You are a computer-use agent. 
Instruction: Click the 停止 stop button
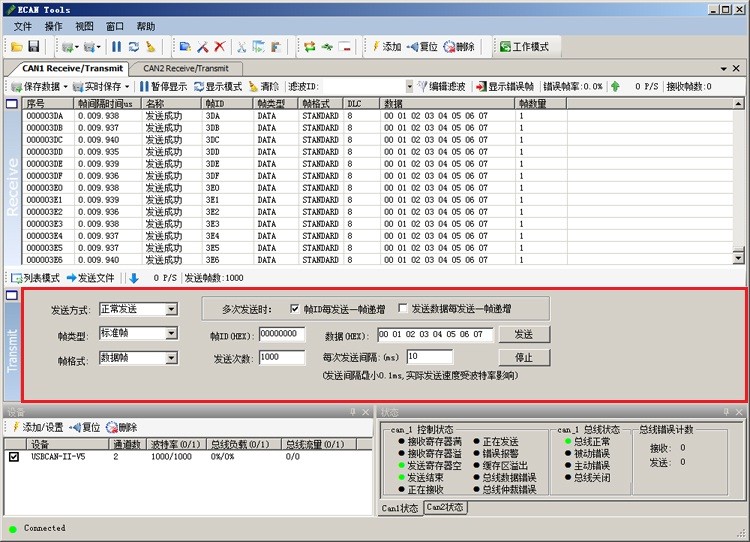[x=524, y=357]
